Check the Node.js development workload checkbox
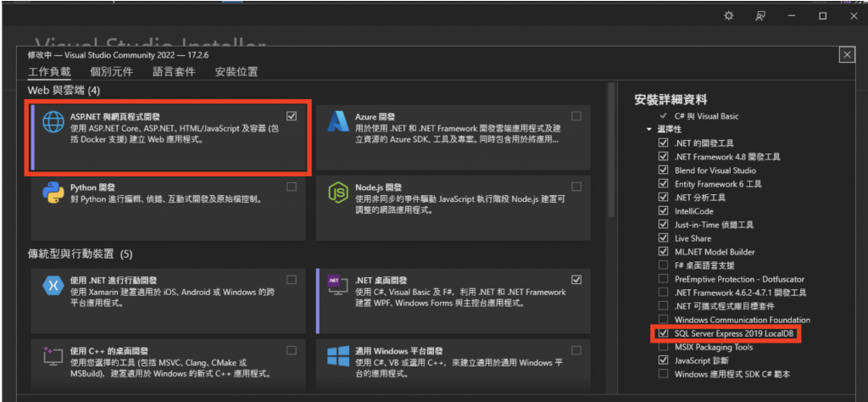The width and height of the screenshot is (868, 402). tap(576, 187)
